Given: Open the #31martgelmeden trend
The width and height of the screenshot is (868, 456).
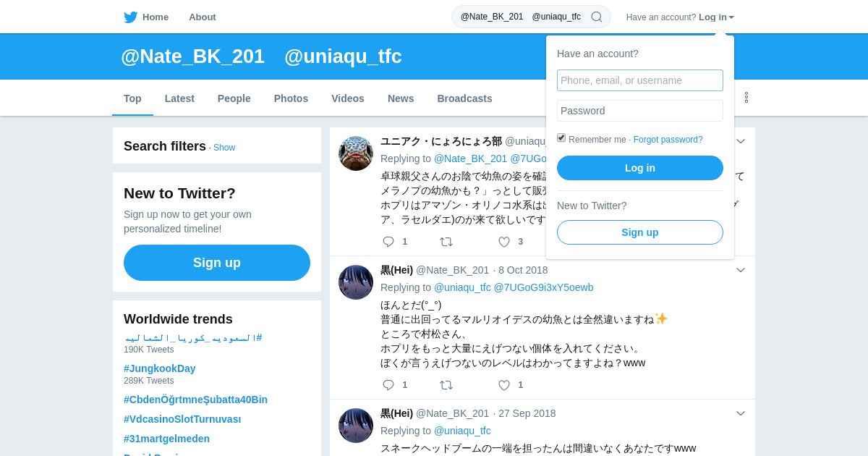Looking at the screenshot, I should [166, 439].
